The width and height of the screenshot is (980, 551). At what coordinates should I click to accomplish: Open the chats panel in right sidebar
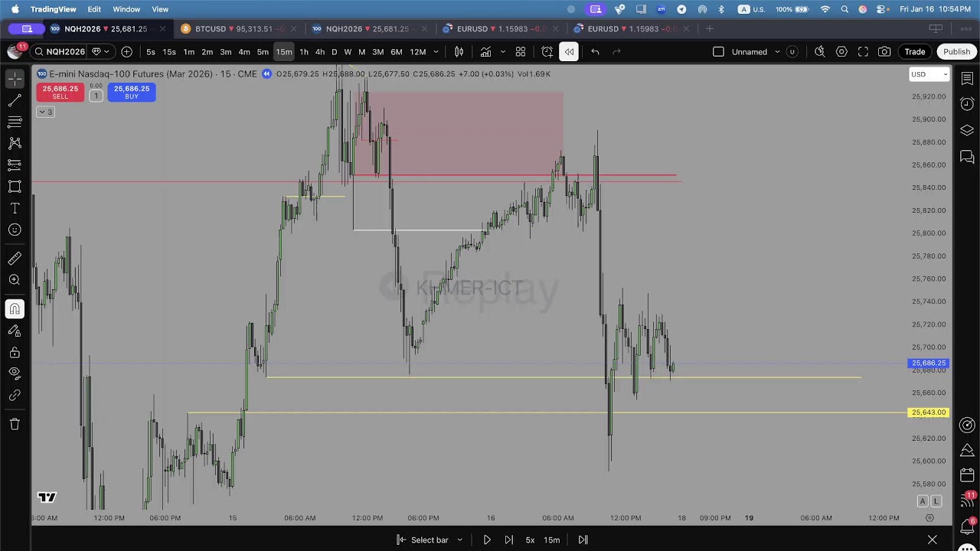[967, 157]
